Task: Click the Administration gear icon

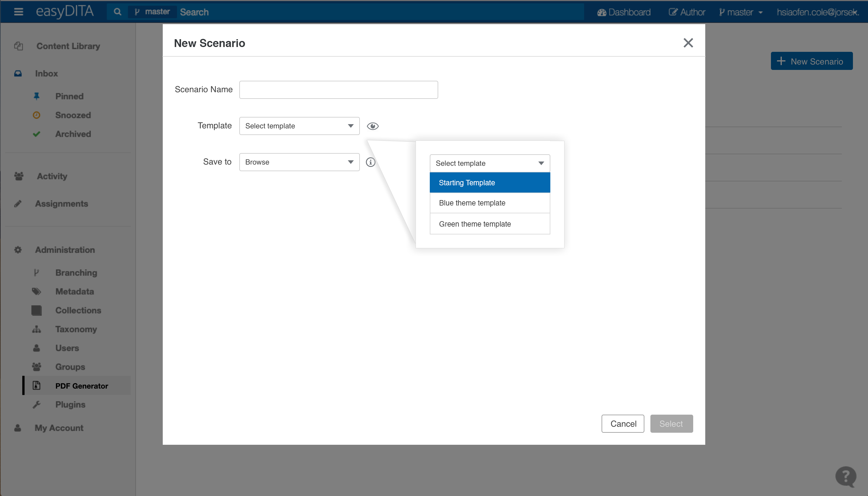Action: (18, 250)
